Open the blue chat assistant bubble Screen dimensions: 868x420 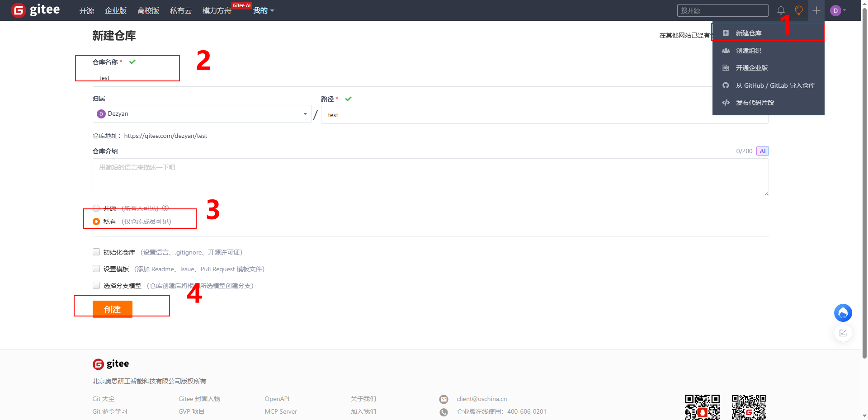click(x=843, y=313)
